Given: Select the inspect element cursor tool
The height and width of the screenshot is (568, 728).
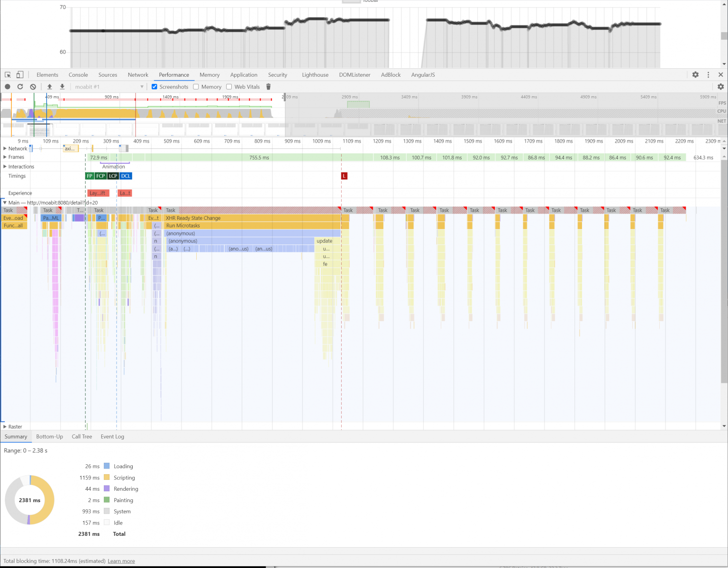Looking at the screenshot, I should pyautogui.click(x=8, y=74).
